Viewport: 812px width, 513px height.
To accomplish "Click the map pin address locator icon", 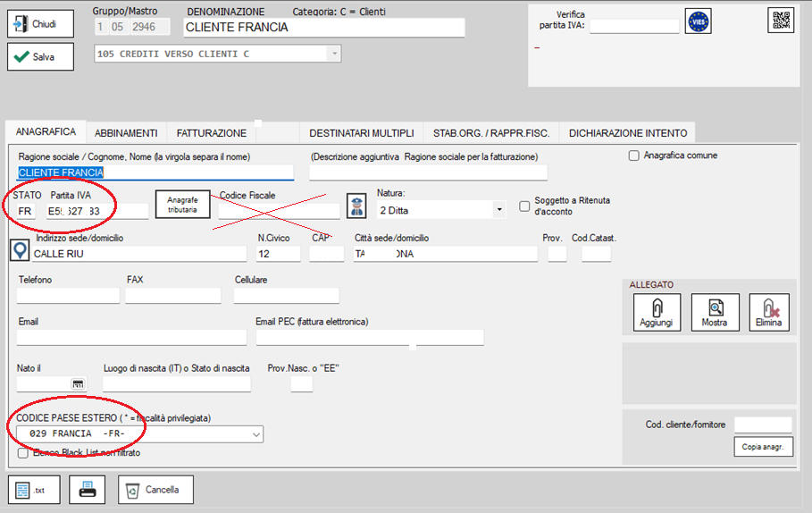I will tap(20, 249).
